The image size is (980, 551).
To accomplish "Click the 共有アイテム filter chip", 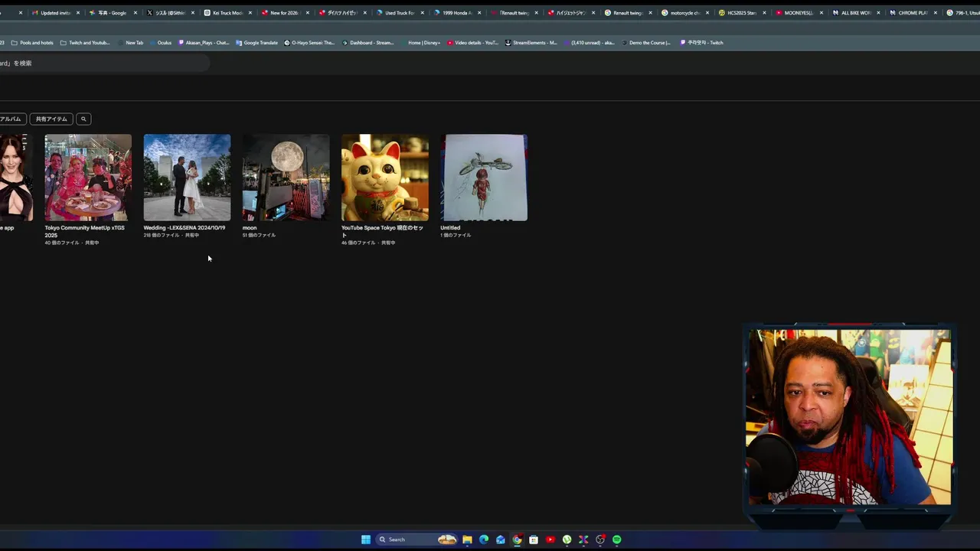I will coord(51,119).
